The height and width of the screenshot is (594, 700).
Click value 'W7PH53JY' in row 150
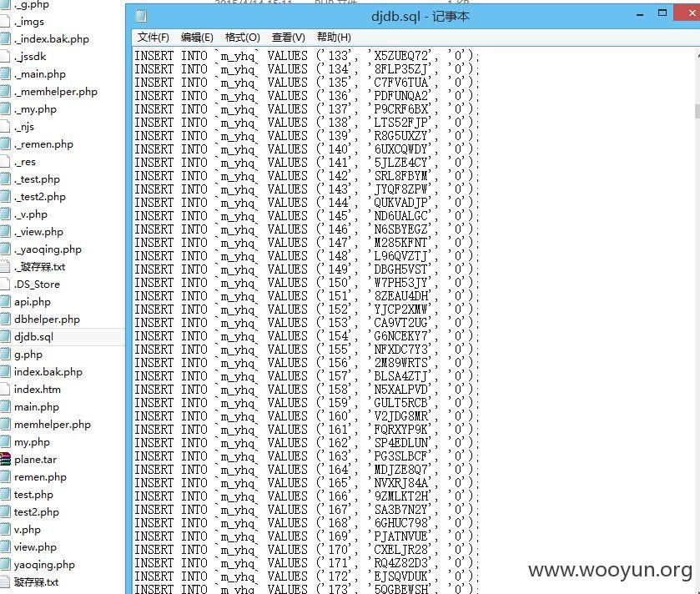[400, 283]
